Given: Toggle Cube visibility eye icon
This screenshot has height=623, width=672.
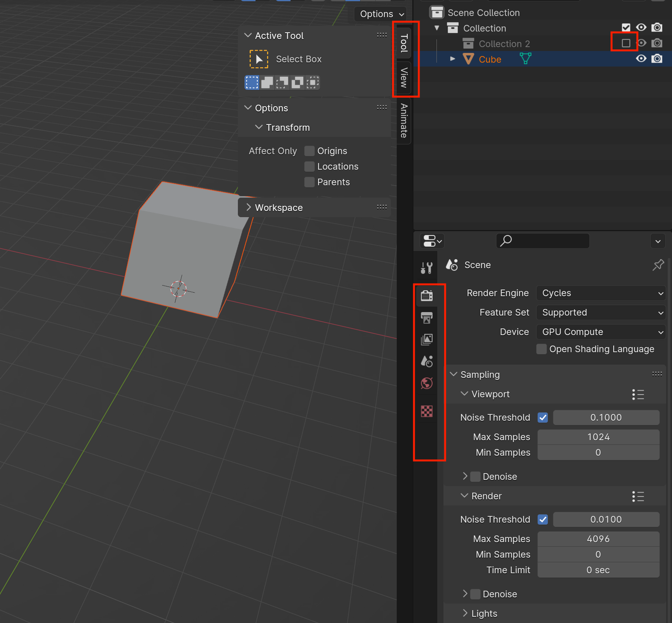Looking at the screenshot, I should [x=641, y=59].
